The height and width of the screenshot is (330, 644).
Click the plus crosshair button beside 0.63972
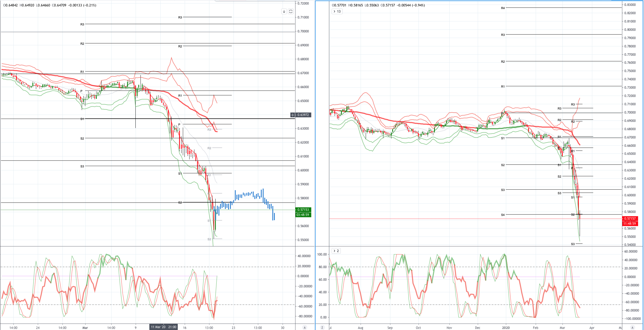click(x=293, y=115)
